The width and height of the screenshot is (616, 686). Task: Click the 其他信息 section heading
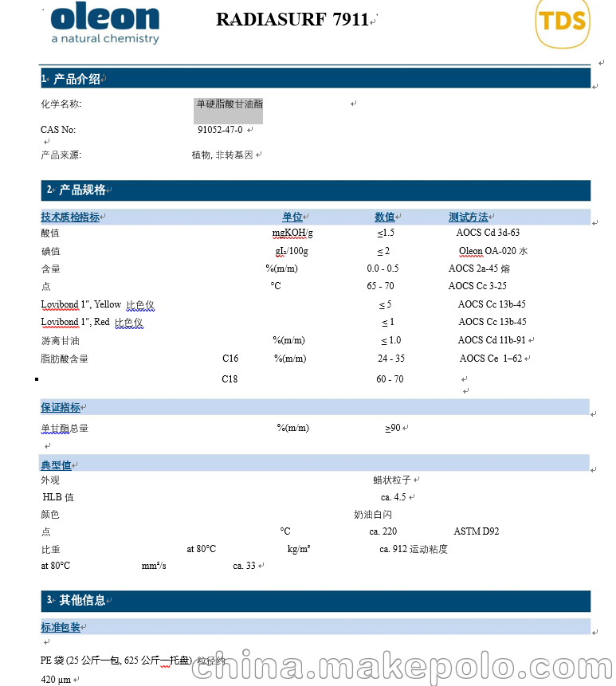tap(82, 600)
